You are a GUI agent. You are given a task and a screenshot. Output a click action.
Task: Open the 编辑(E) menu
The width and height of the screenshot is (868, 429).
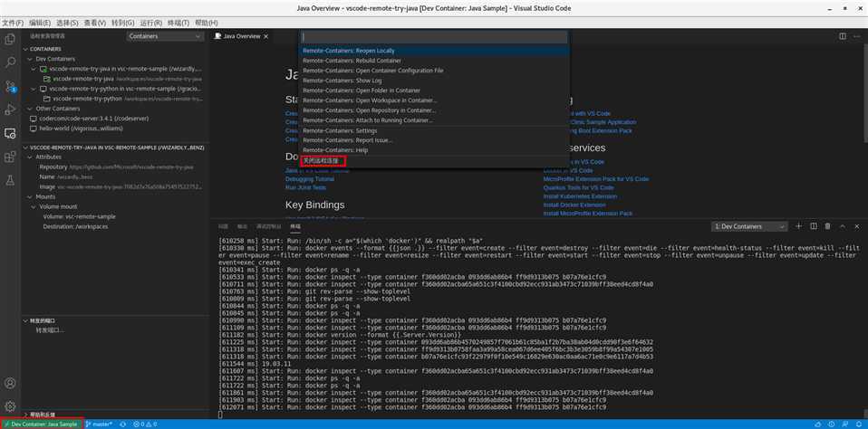pyautogui.click(x=40, y=23)
